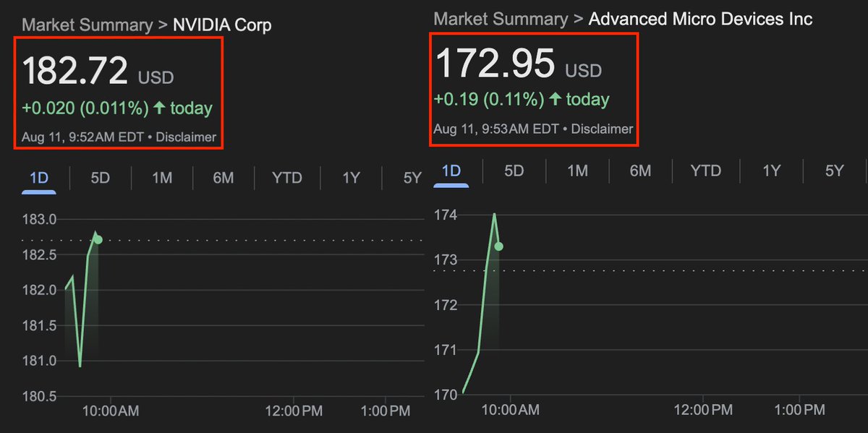This screenshot has width=868, height=433.
Task: Click the 170 axis label on AMD chart
Action: point(446,395)
